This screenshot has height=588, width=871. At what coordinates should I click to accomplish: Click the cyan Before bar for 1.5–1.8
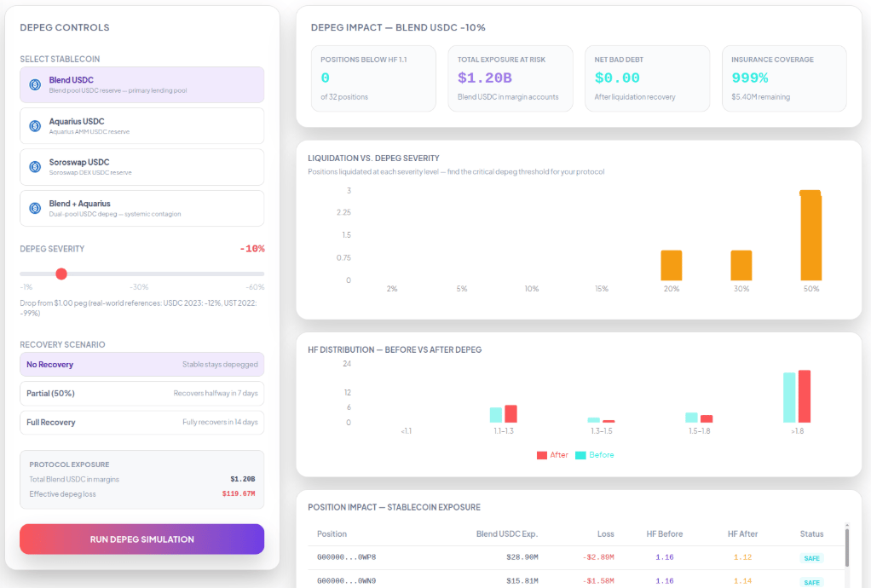click(691, 418)
